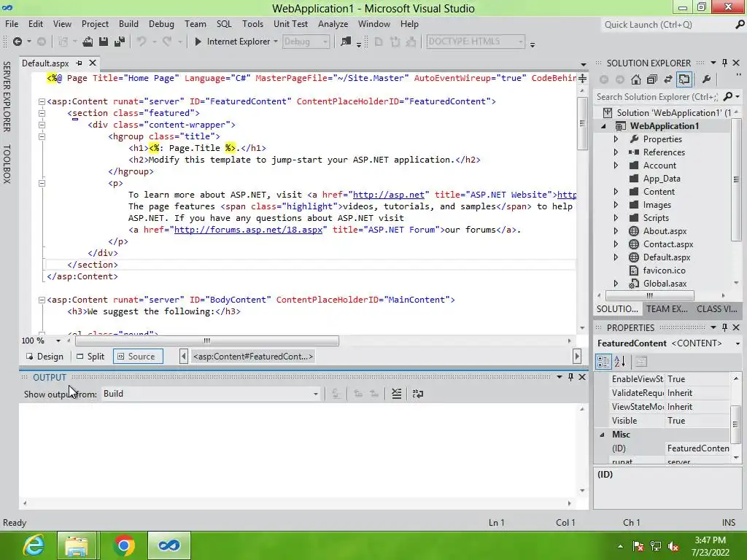Open the browser selection dropdown arrow
Viewport: 747px width, 560px height.
275,42
